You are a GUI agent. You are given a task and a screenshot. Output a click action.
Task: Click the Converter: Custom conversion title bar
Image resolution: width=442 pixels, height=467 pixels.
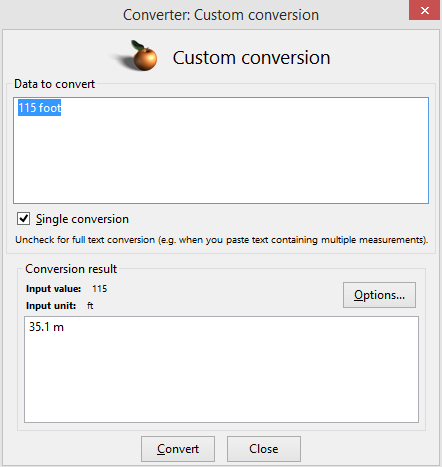click(x=221, y=15)
